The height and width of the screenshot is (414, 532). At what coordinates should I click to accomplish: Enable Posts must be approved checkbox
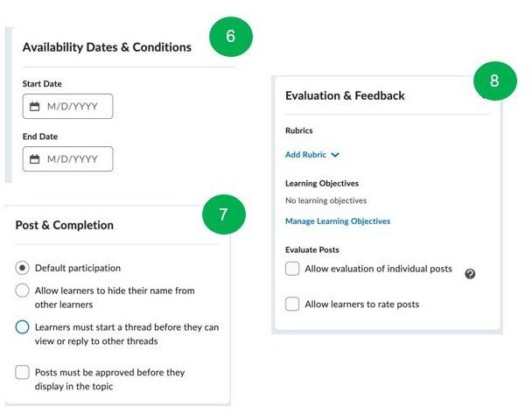[23, 373]
